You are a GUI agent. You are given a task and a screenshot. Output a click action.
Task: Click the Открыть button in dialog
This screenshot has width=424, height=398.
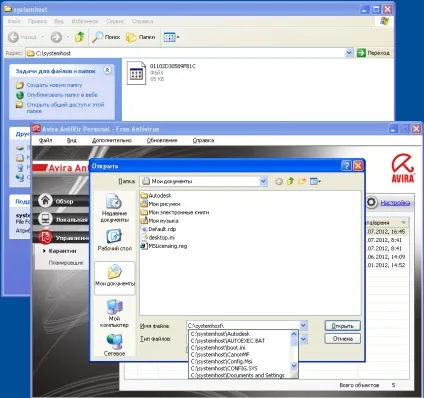coord(342,326)
